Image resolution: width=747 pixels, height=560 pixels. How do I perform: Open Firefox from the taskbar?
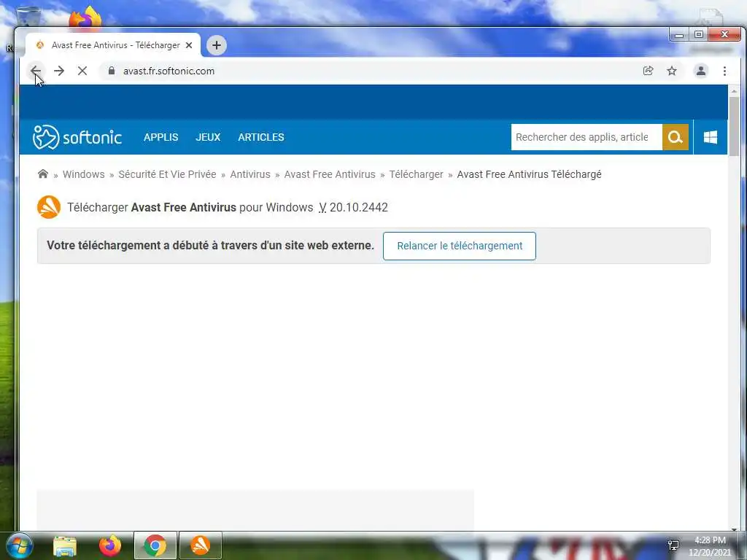point(109,545)
